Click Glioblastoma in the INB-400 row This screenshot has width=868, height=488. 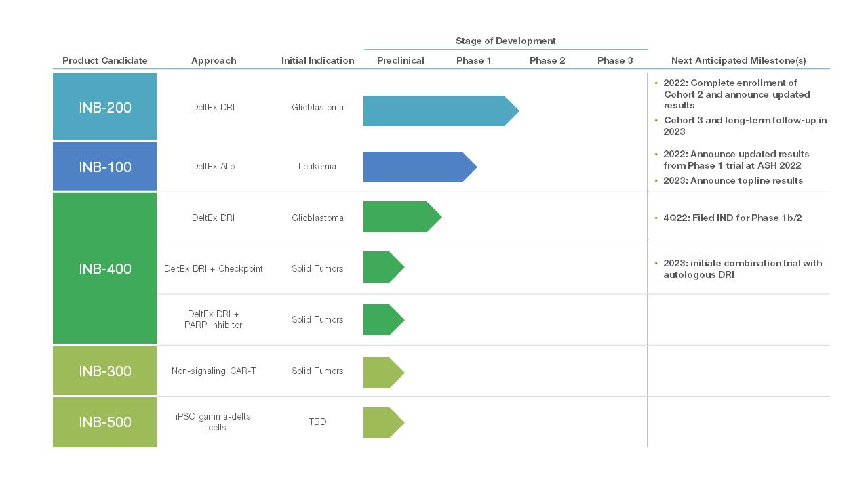317,218
